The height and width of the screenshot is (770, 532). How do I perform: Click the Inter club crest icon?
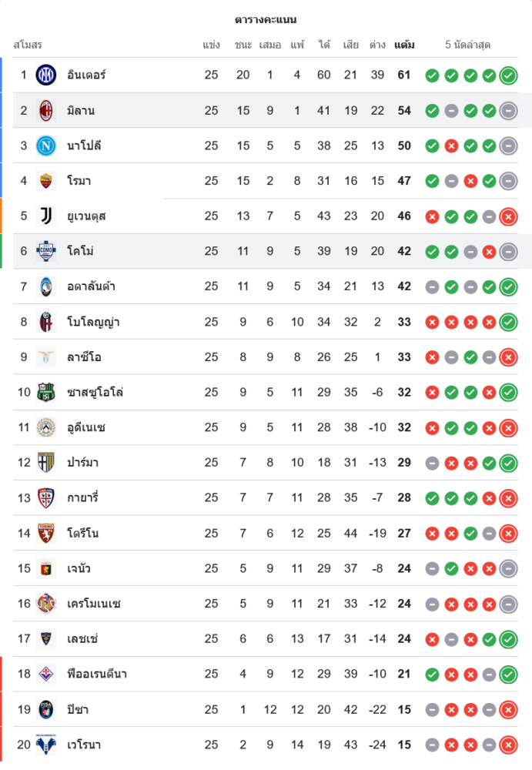(x=46, y=75)
